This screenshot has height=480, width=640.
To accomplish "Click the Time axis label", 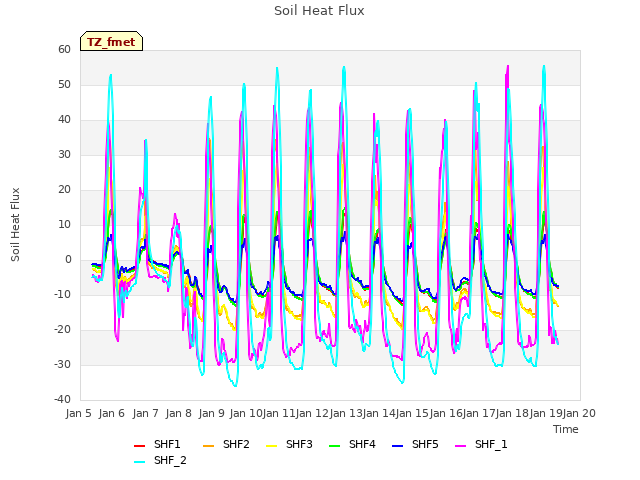I will pyautogui.click(x=566, y=429).
